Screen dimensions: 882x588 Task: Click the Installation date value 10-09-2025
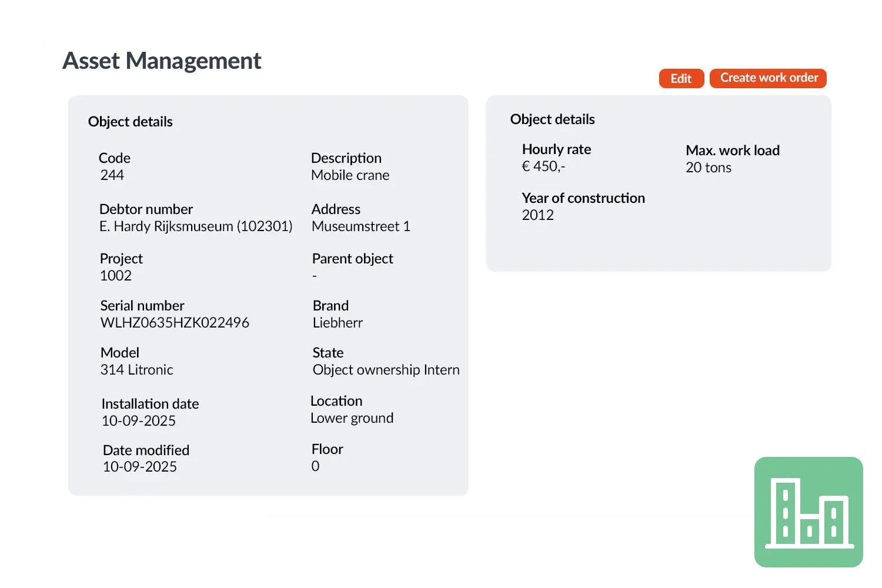pyautogui.click(x=139, y=421)
